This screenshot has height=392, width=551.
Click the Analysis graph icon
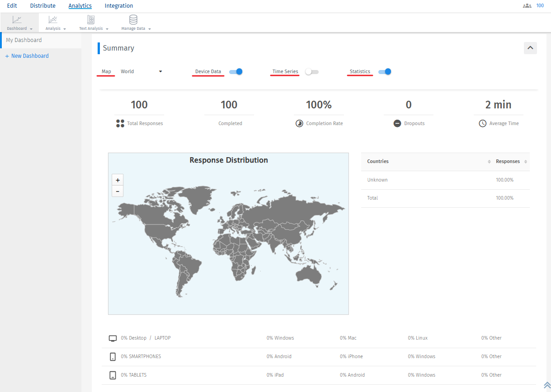pos(53,20)
